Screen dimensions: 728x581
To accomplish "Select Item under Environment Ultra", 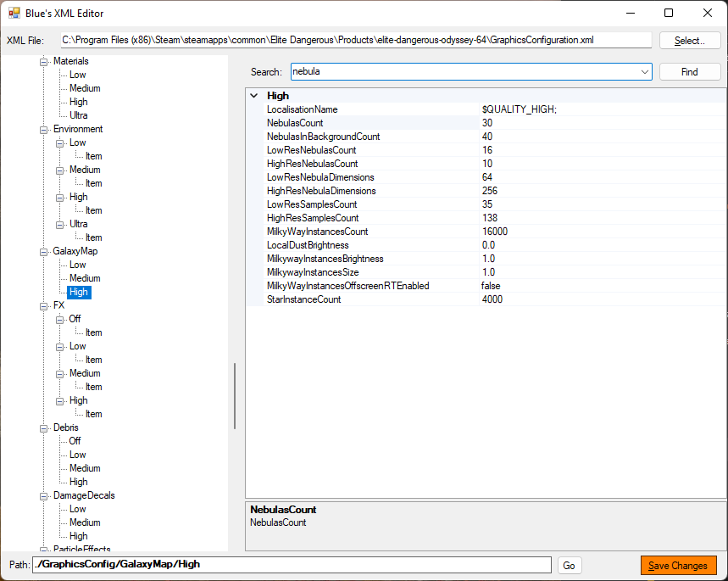I will point(93,238).
